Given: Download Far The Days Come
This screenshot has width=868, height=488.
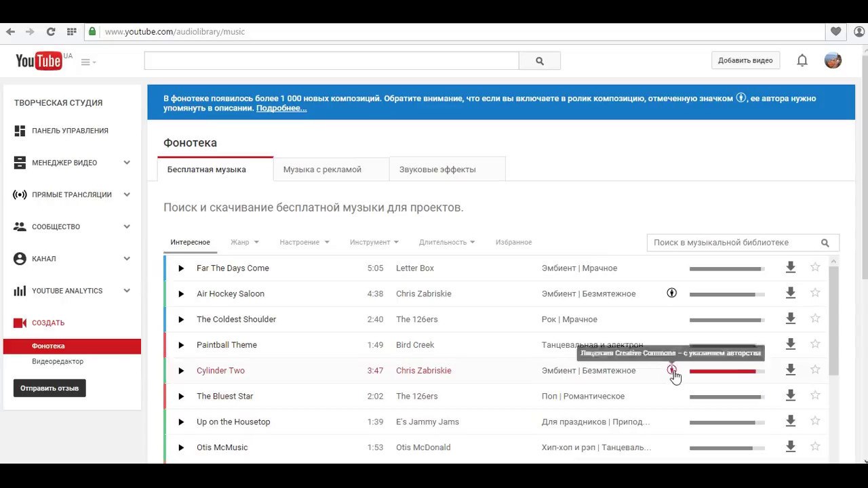Looking at the screenshot, I should point(790,268).
